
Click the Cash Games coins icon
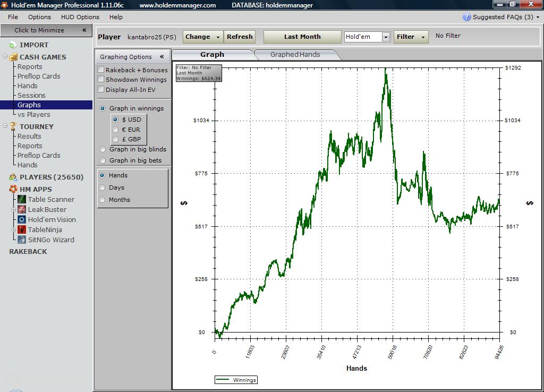coord(13,57)
